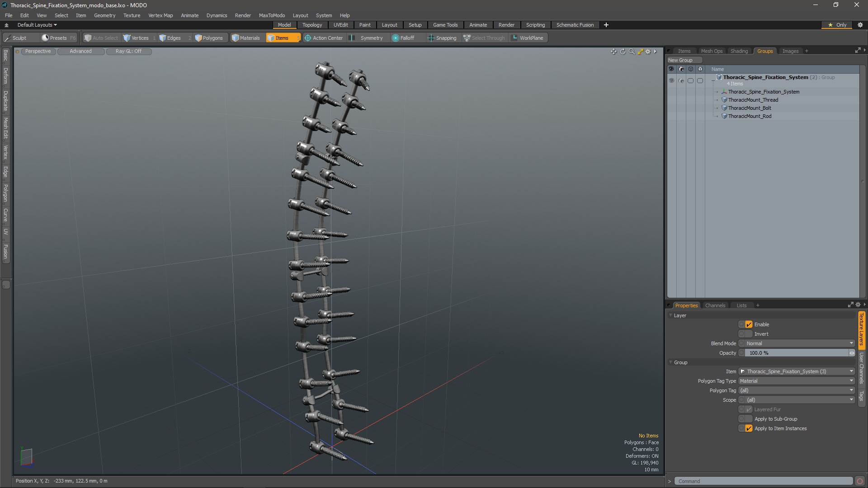Click the viewport zoom magnifier icon
This screenshot has height=488, width=868.
coord(632,52)
